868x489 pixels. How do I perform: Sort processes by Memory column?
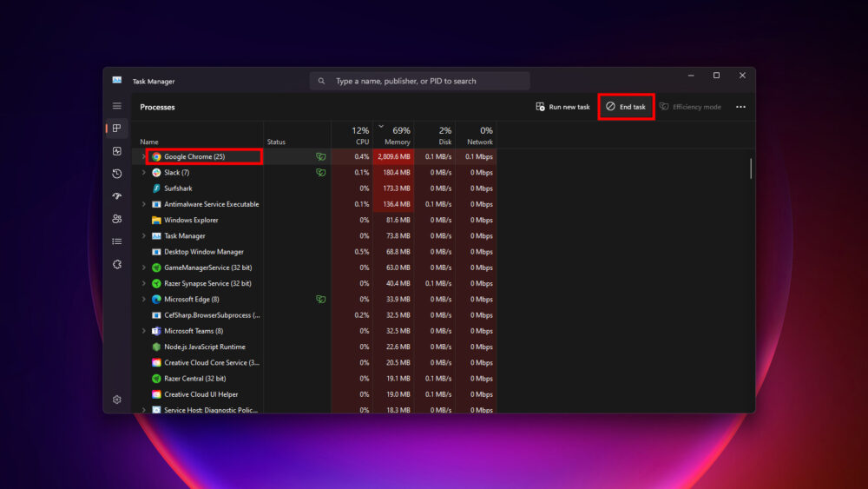[397, 142]
